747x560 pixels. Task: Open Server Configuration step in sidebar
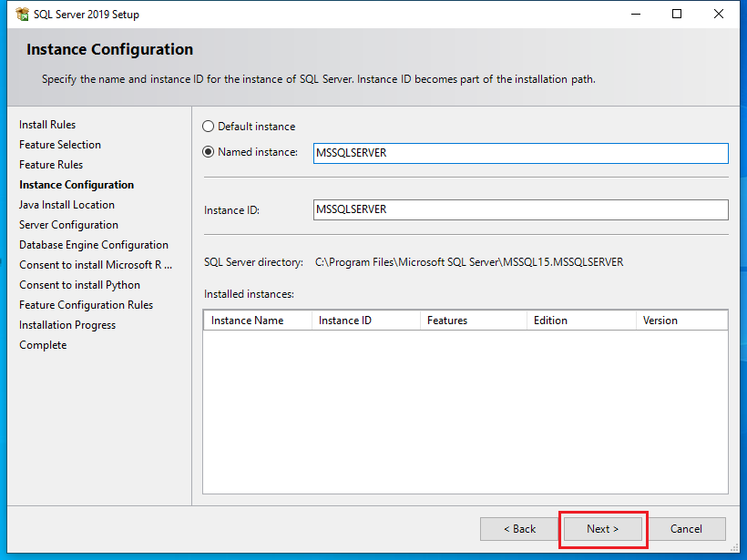68,225
